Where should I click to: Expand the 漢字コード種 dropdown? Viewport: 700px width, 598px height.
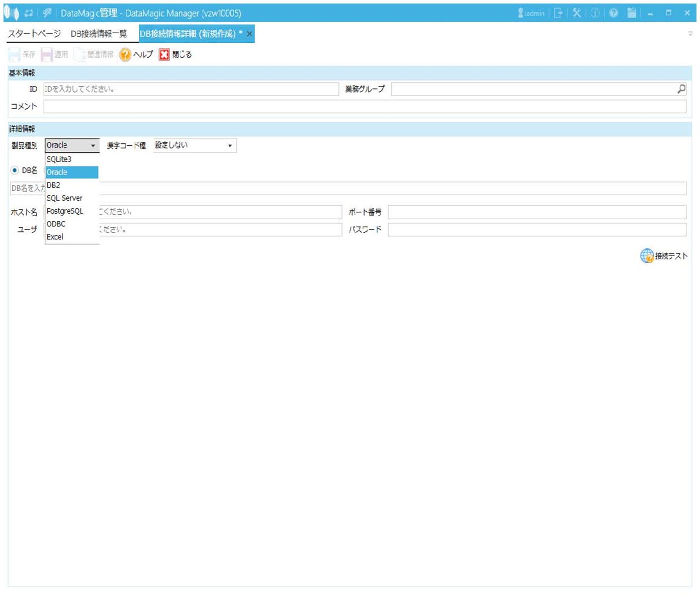230,146
